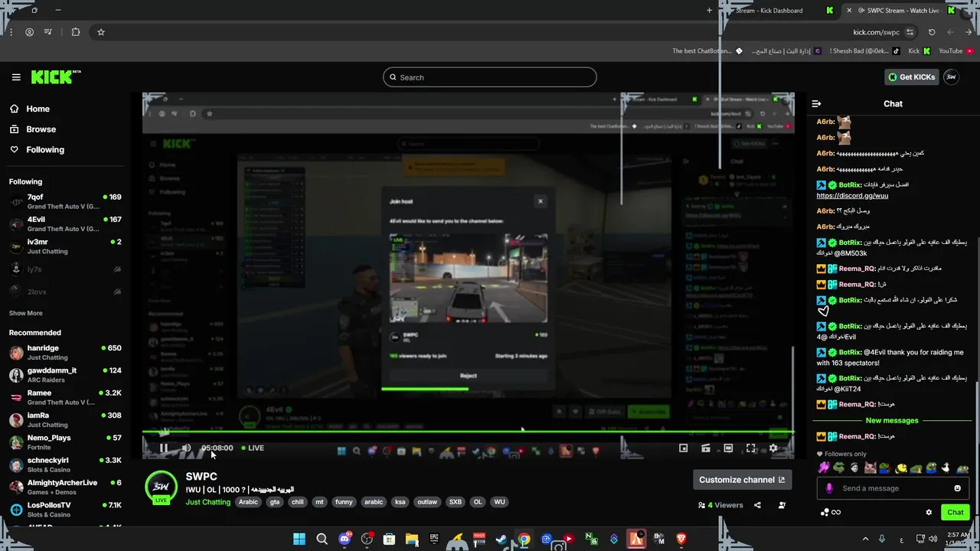980x551 pixels.
Task: Open player settings gear
Action: pos(773,448)
